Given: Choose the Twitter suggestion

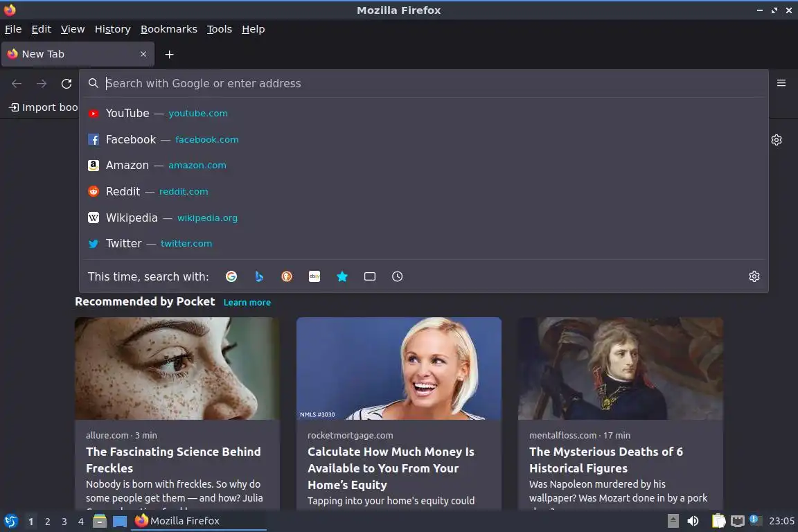Looking at the screenshot, I should (423, 243).
